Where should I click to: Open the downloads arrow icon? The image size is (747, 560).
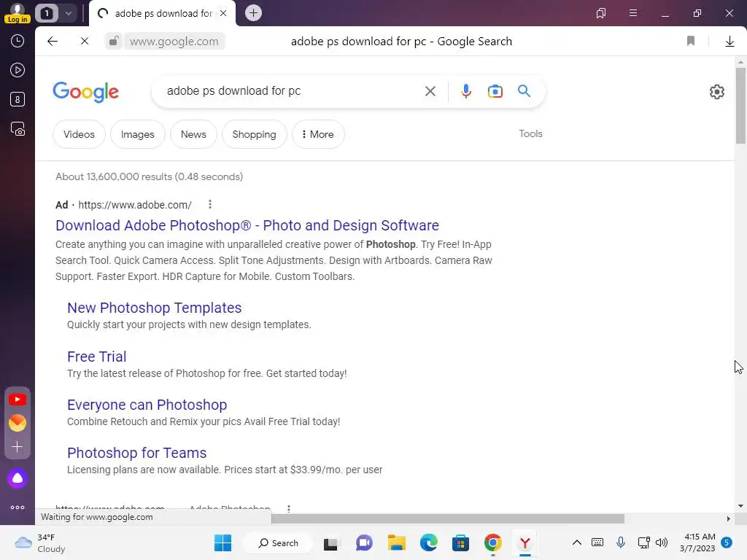729,42
